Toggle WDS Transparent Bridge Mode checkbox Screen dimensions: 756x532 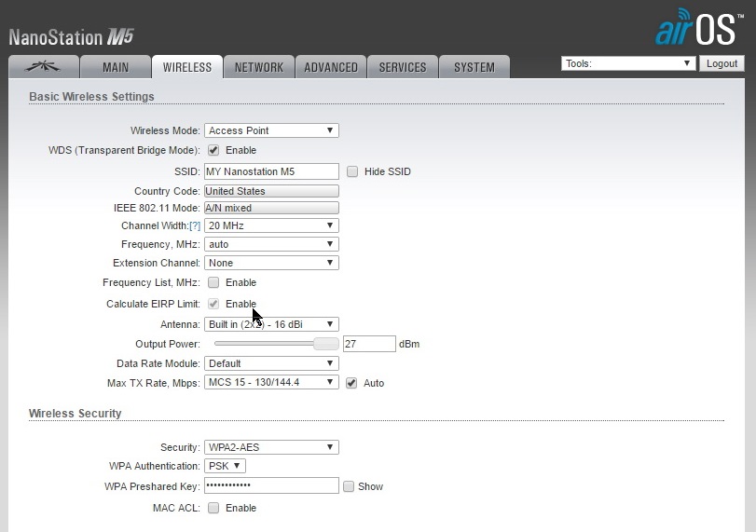click(x=213, y=150)
